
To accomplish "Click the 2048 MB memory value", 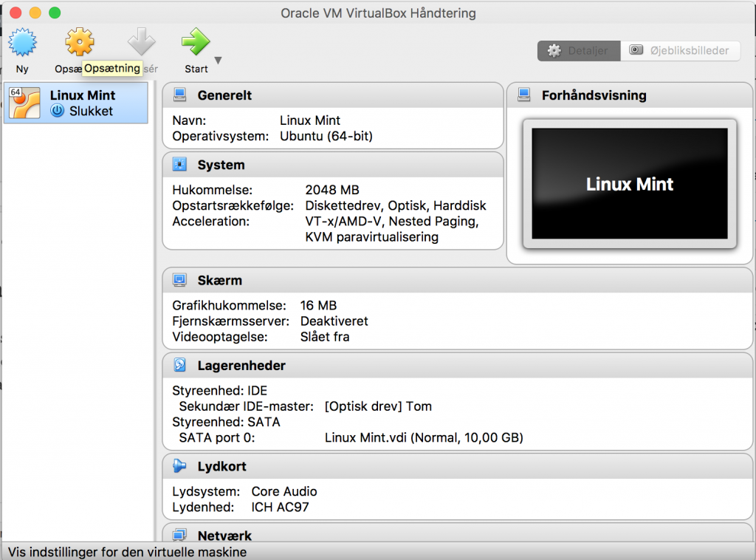I will pos(332,190).
